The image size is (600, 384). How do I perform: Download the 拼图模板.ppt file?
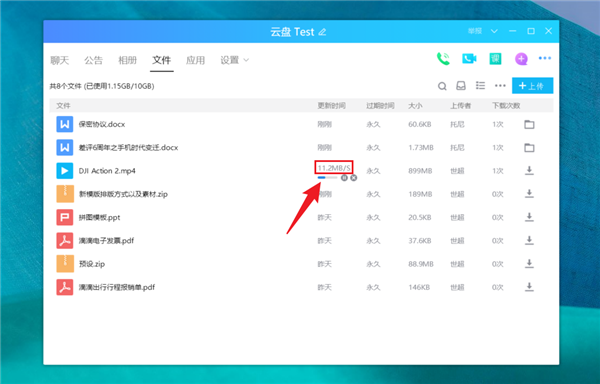point(529,217)
